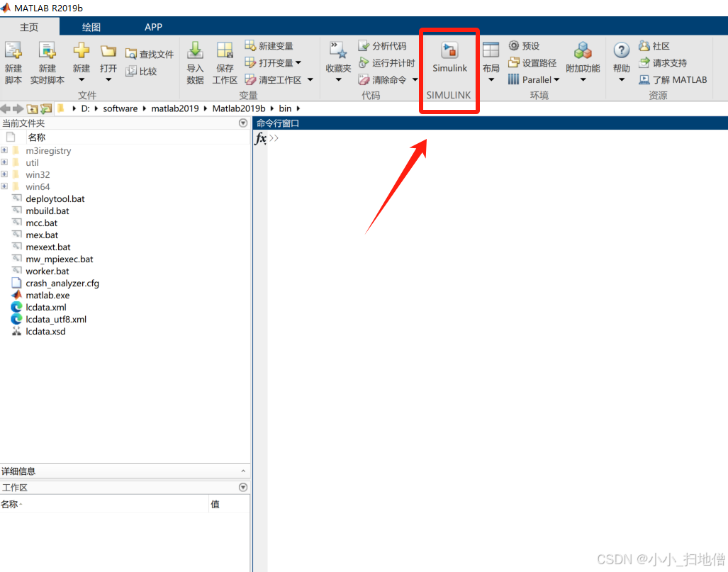The width and height of the screenshot is (728, 572).
Task: Click Run and Time (运行并计时)
Action: click(387, 62)
